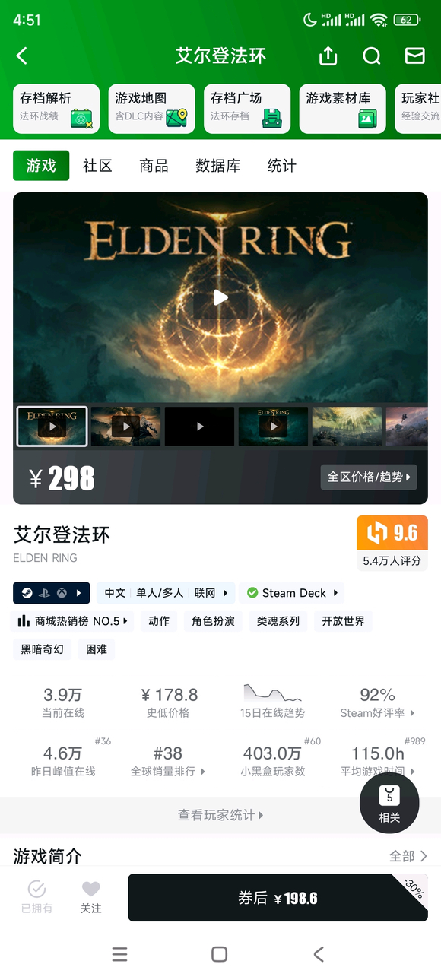Tap the share icon in header

328,56
